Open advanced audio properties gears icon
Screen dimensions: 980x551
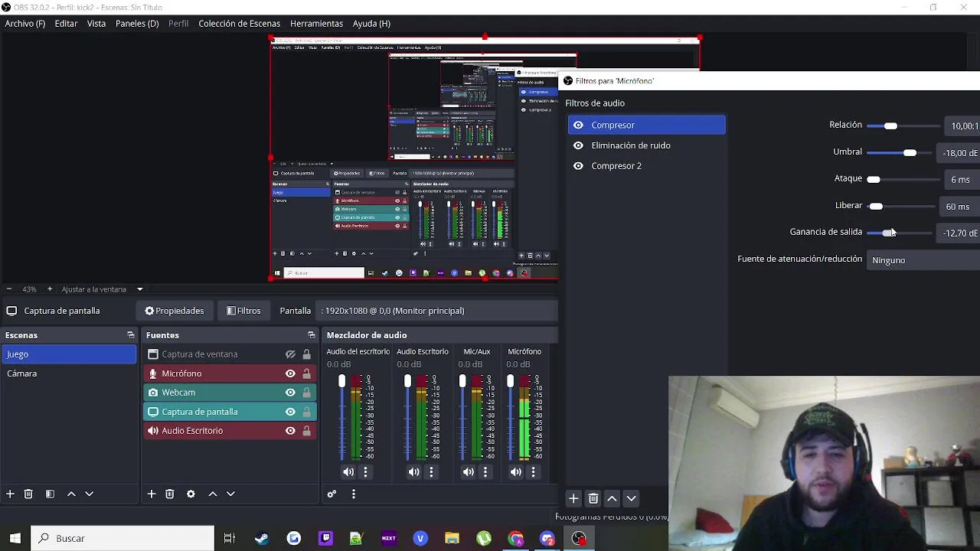[332, 494]
